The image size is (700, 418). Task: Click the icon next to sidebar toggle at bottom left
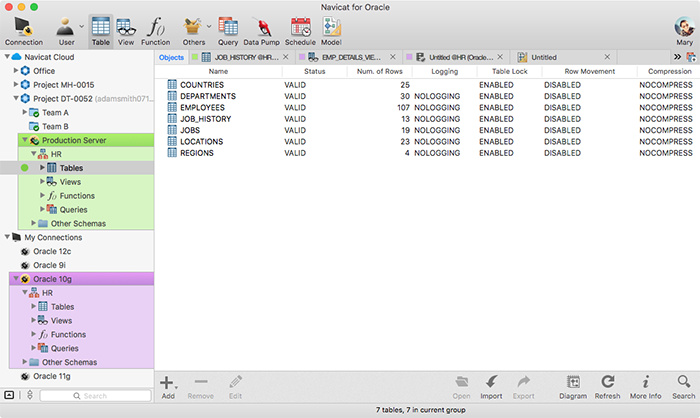pyautogui.click(x=30, y=395)
